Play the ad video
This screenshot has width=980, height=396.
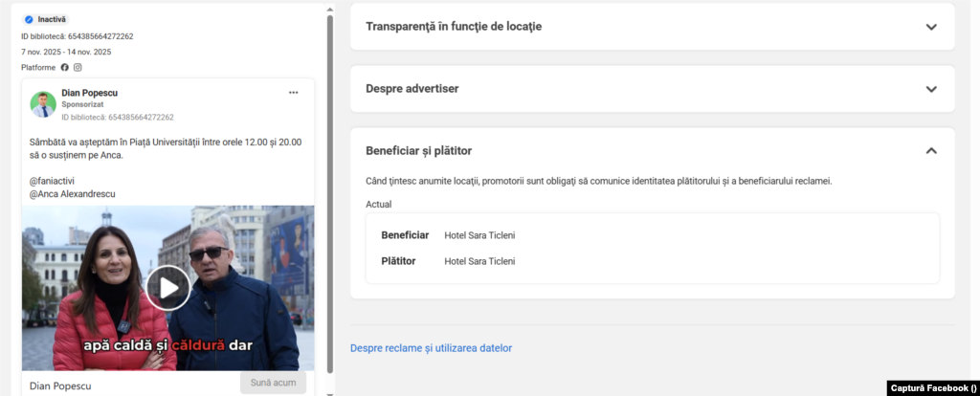pyautogui.click(x=167, y=287)
